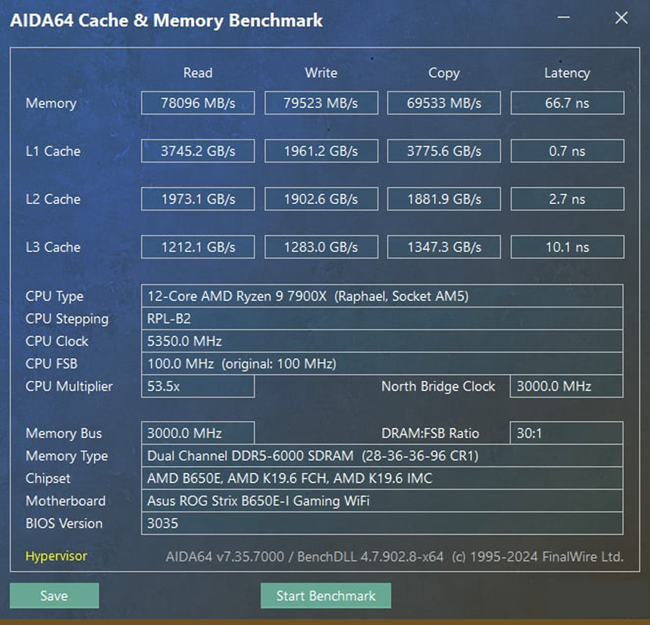Select the Memory Latency value 66.7 ns
The width and height of the screenshot is (650, 625).
(568, 103)
